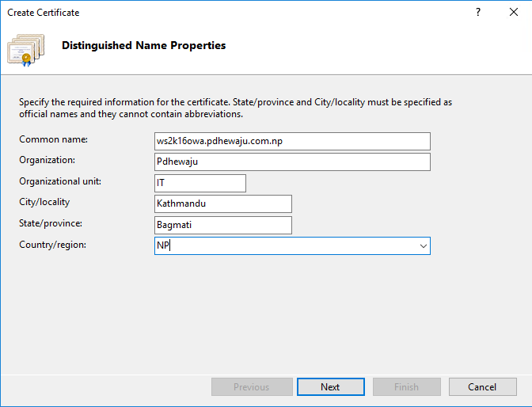Click the Distinguished Name Properties heading

[144, 45]
